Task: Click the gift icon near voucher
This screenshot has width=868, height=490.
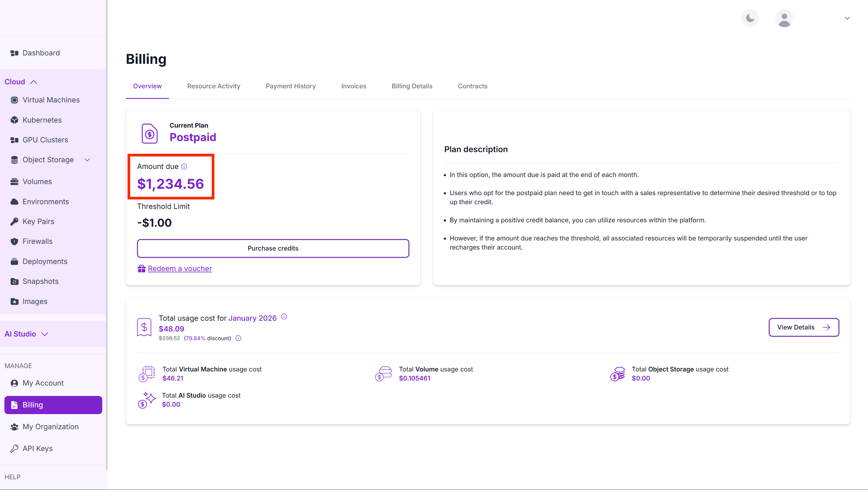Action: [x=142, y=268]
